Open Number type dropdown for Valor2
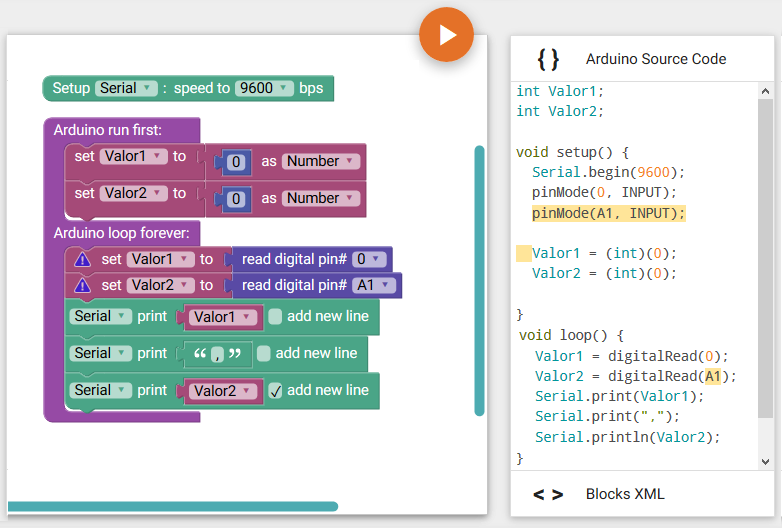 pyautogui.click(x=321, y=198)
